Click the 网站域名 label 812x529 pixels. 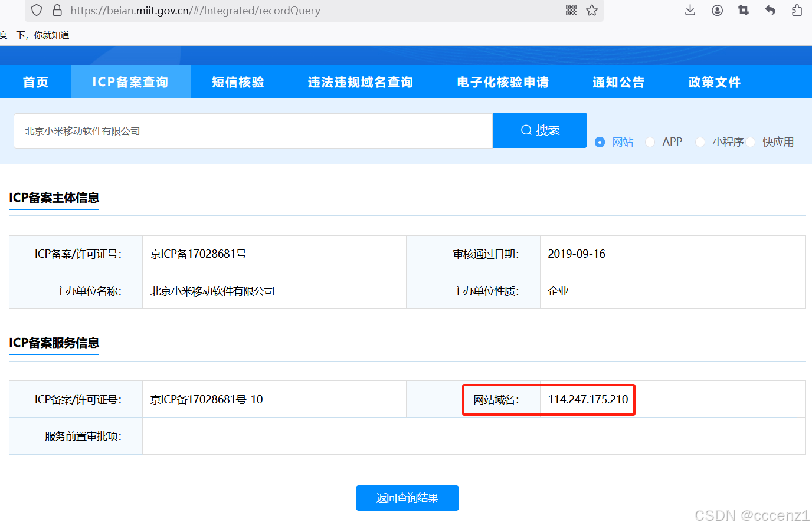click(496, 399)
